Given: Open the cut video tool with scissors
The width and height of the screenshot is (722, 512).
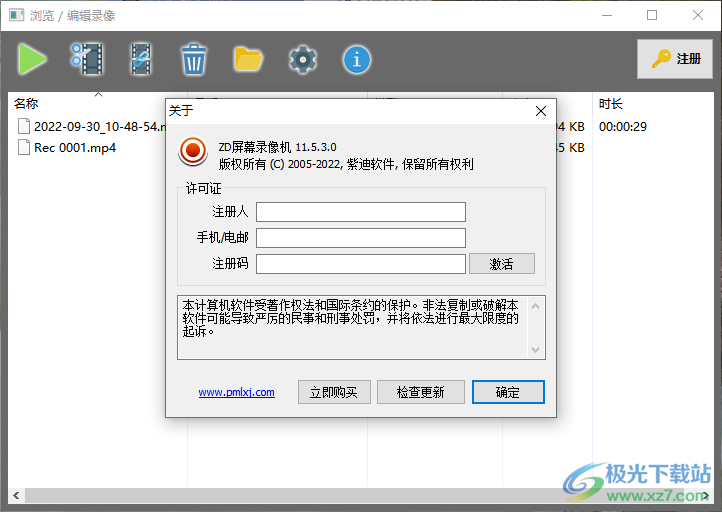Looking at the screenshot, I should (x=87, y=59).
